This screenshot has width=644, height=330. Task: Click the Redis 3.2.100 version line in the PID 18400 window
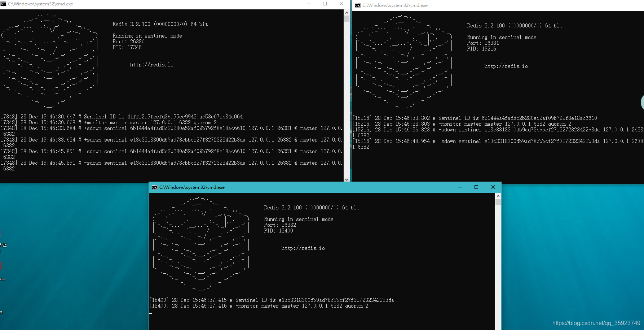click(x=312, y=208)
